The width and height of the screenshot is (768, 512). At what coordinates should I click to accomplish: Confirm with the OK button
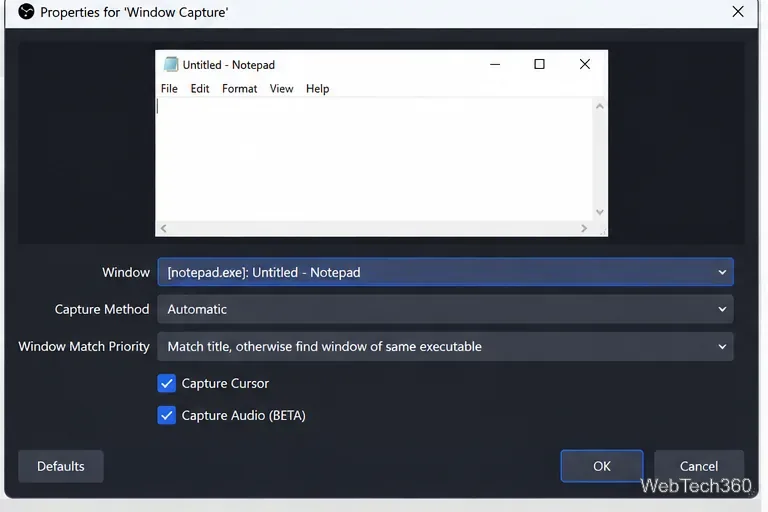tap(602, 466)
